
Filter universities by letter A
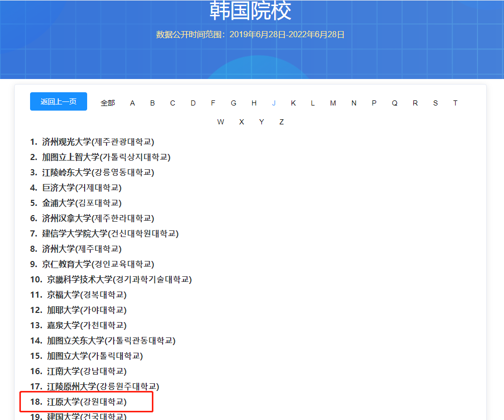(132, 102)
